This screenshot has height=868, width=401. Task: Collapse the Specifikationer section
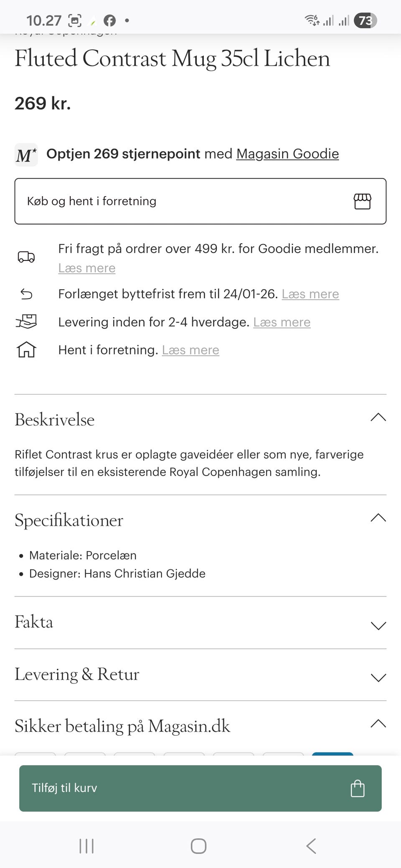tap(378, 518)
